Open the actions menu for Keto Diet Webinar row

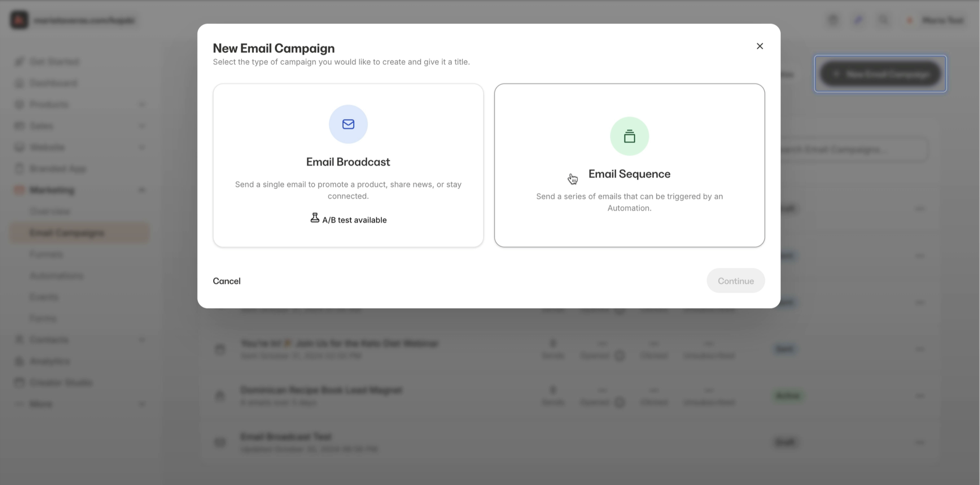click(x=920, y=349)
